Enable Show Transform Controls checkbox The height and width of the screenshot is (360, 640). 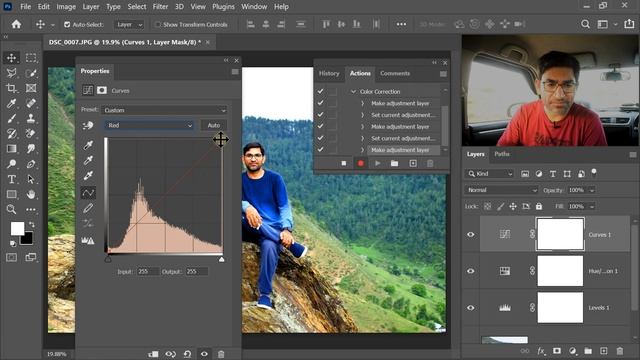tap(158, 24)
